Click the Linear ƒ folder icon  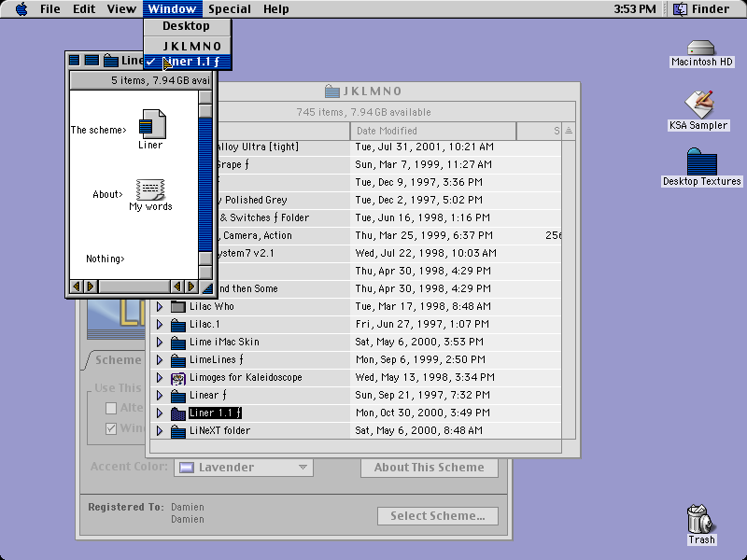pyautogui.click(x=177, y=396)
